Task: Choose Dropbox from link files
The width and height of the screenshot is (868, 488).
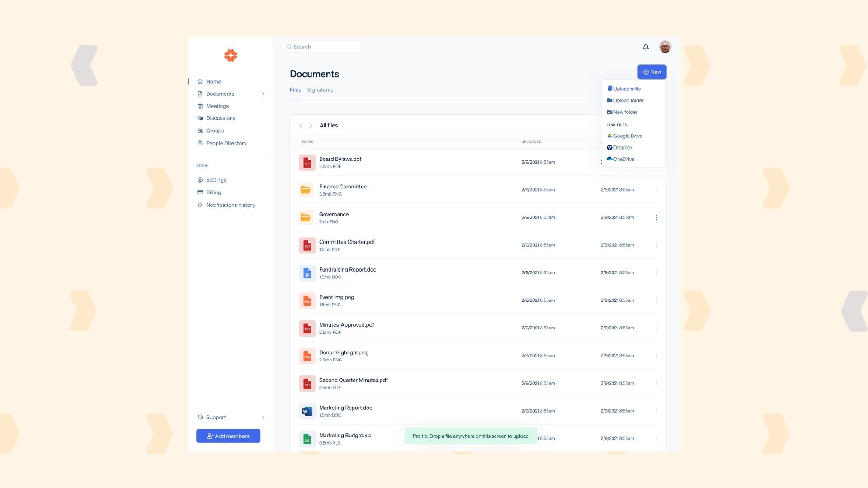Action: (x=622, y=147)
